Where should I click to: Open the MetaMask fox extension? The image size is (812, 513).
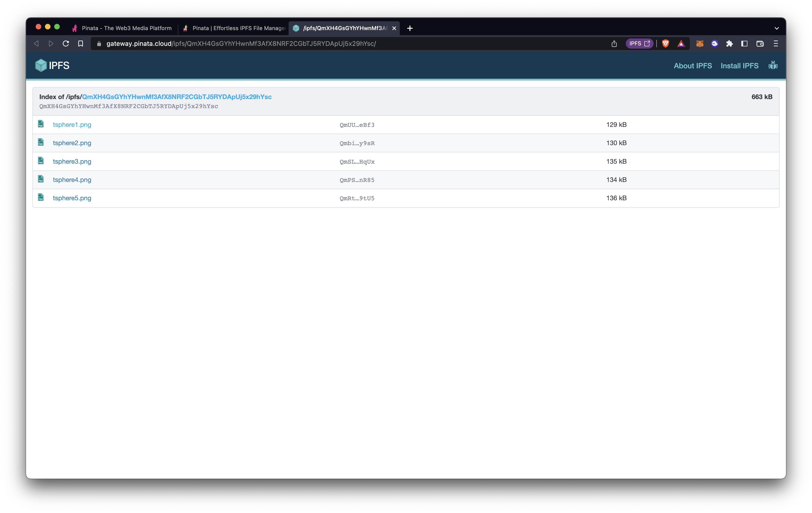pos(700,44)
